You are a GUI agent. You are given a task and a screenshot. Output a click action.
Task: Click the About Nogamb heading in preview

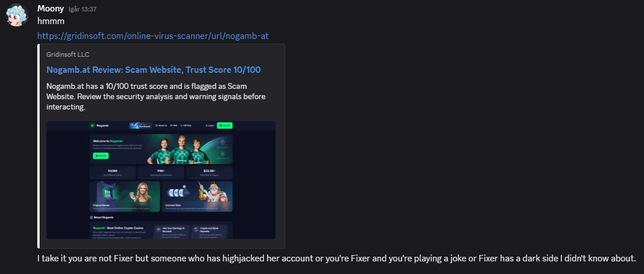point(102,217)
